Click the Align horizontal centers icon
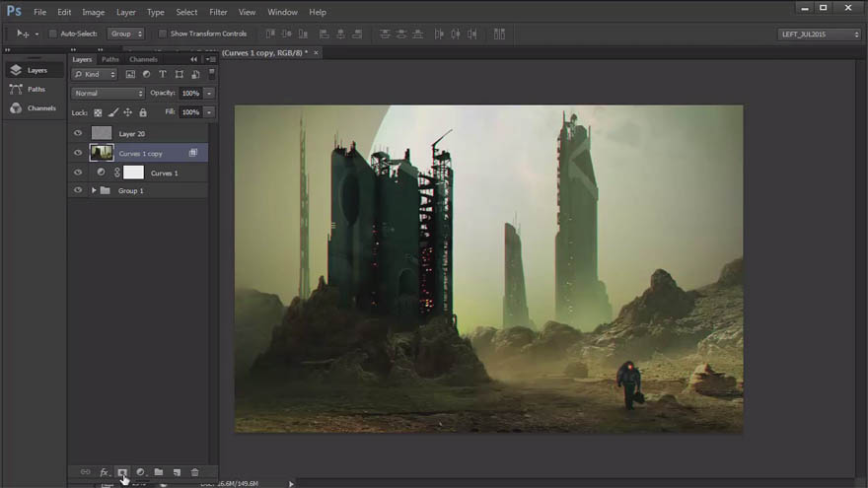Screen dimensions: 868x488 tap(341, 34)
